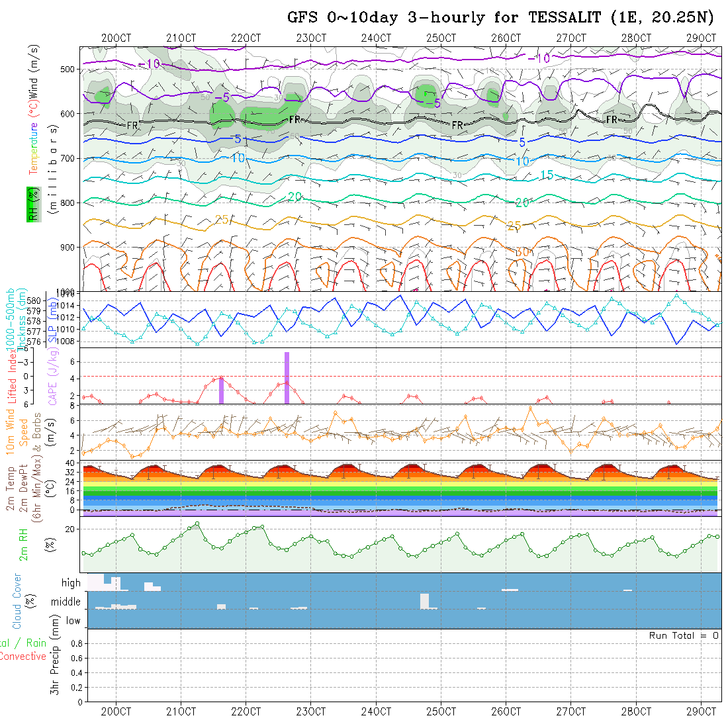Select the "high" cloud cover row label
728x728 pixels.
[x=71, y=583]
